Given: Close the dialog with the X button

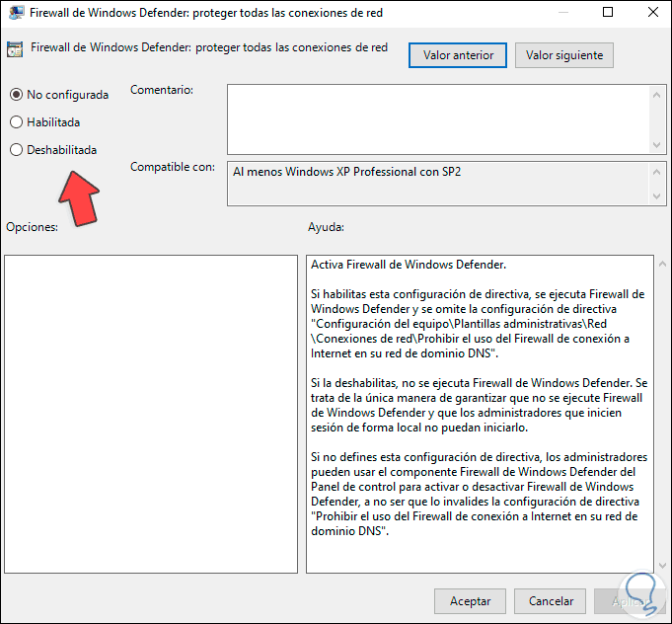Looking at the screenshot, I should pyautogui.click(x=652, y=13).
